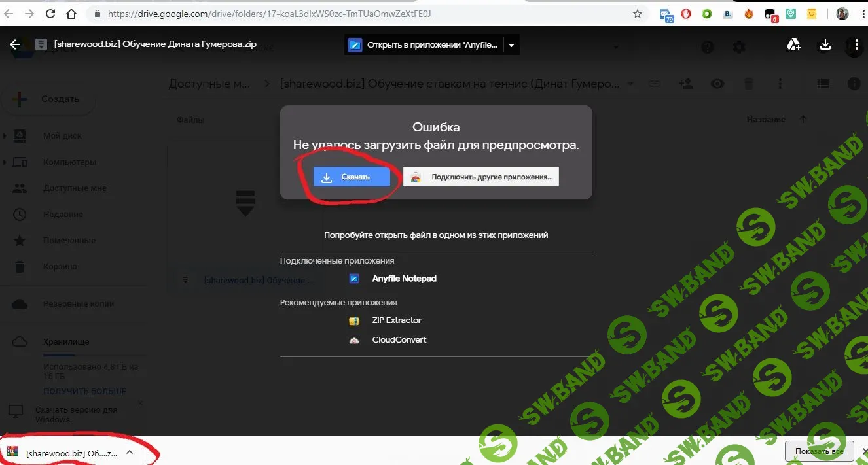The height and width of the screenshot is (465, 868).
Task: Click the blue Скачать download button
Action: point(352,177)
